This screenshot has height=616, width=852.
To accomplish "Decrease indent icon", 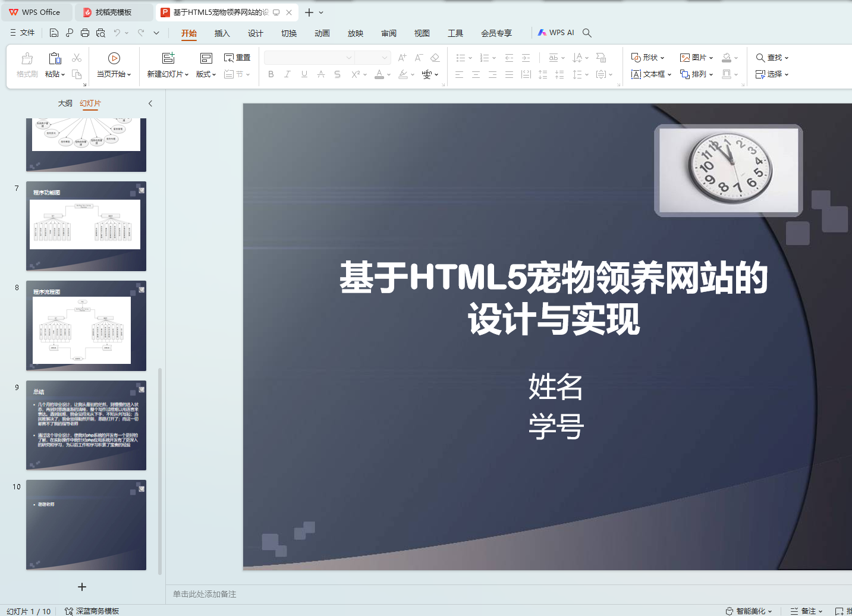I will tap(509, 58).
